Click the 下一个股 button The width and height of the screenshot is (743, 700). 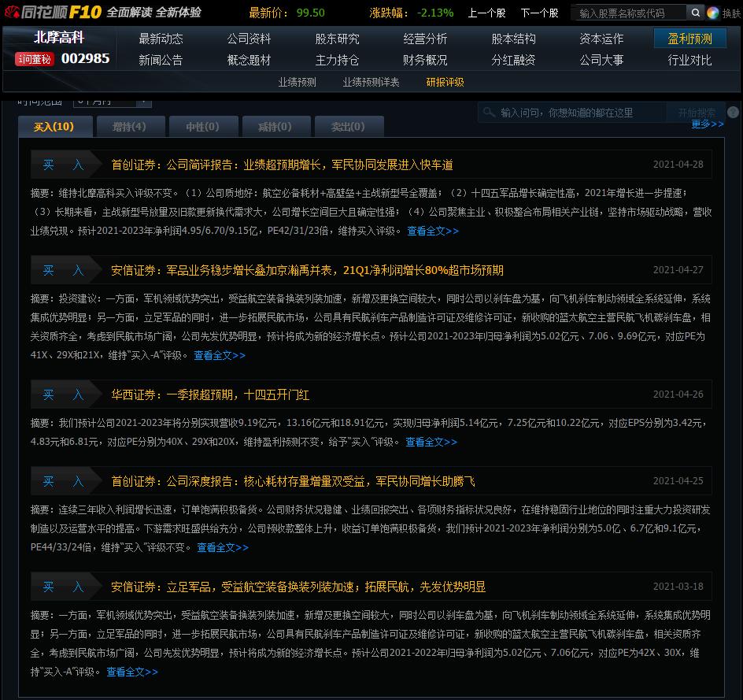point(538,13)
